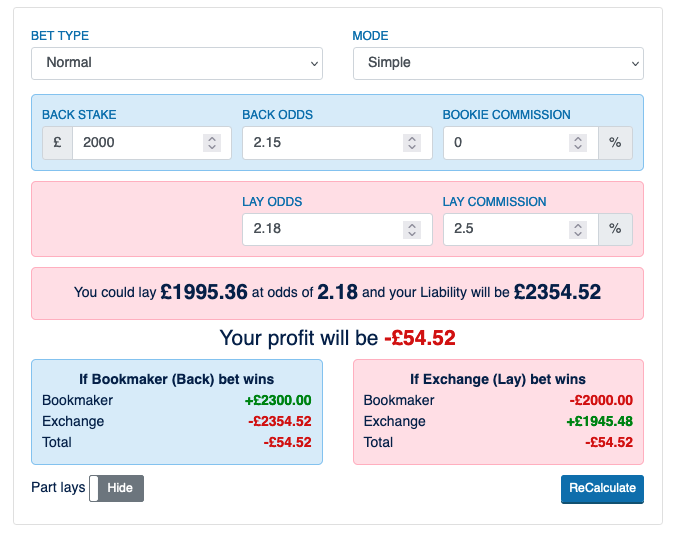676x547 pixels.
Task: Click the Back Odds input field
Action: tap(322, 143)
